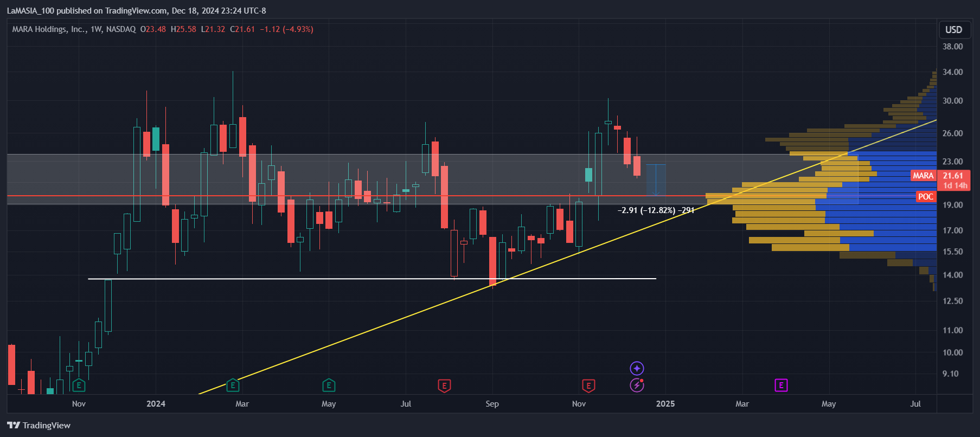Click the 12.50 price axis label
Viewport: 980px width, 437px height.
point(953,301)
